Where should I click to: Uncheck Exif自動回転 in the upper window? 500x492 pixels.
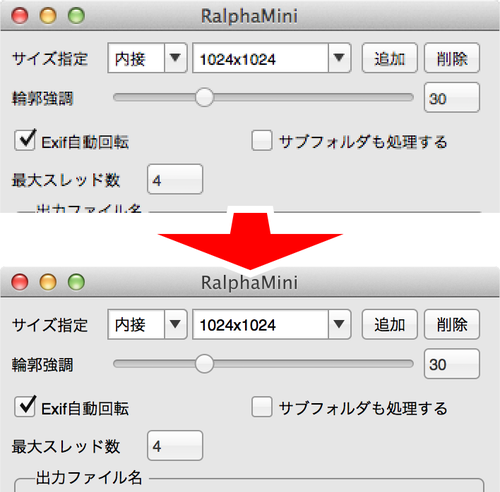click(25, 140)
